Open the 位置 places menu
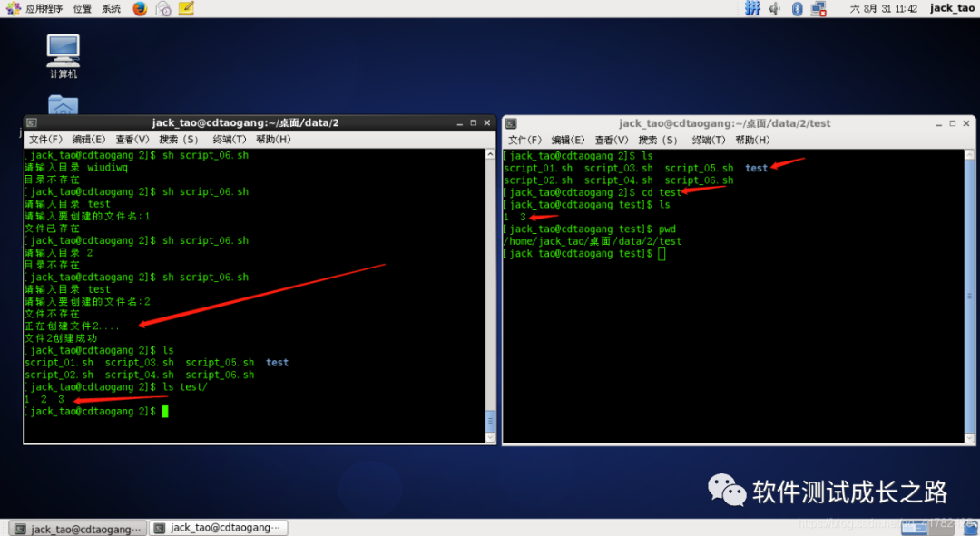The width and height of the screenshot is (980, 536). (82, 9)
